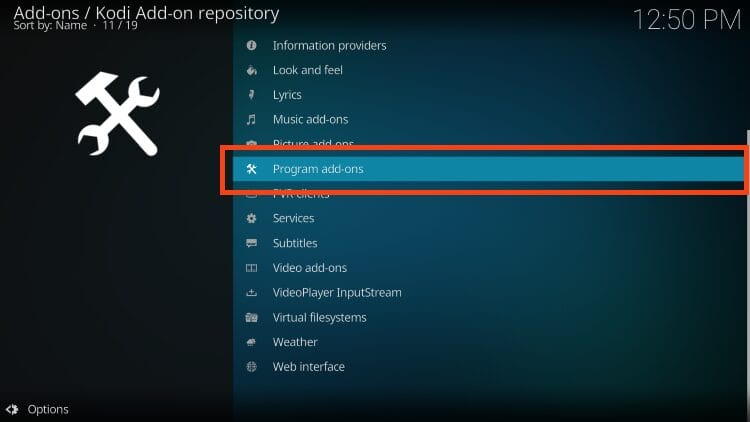Viewport: 750px width, 422px height.
Task: Click the vertical list scrollbar
Action: pos(746,200)
